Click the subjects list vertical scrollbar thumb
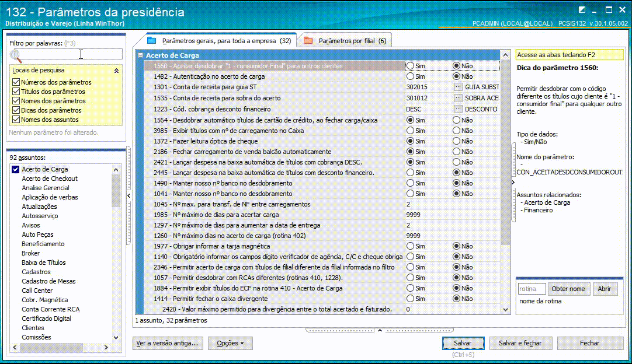Viewport: 632px width, 364px height. coord(116,191)
